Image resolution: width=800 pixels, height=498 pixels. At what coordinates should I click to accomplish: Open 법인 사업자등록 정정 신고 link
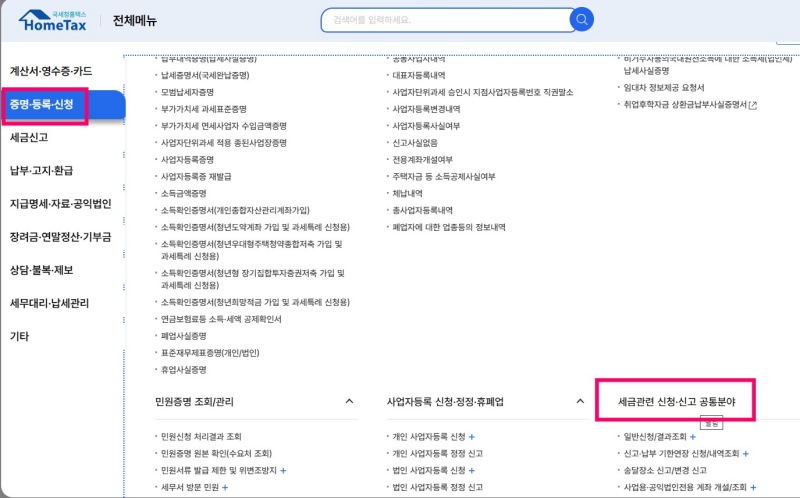pyautogui.click(x=437, y=487)
